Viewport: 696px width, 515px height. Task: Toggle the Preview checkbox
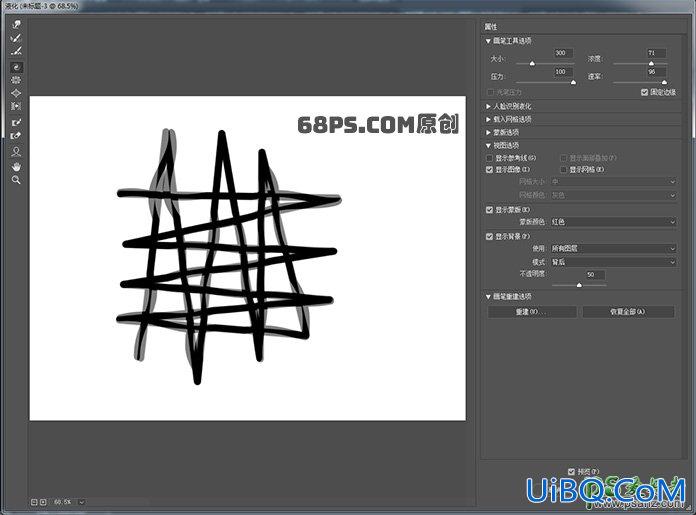click(571, 471)
